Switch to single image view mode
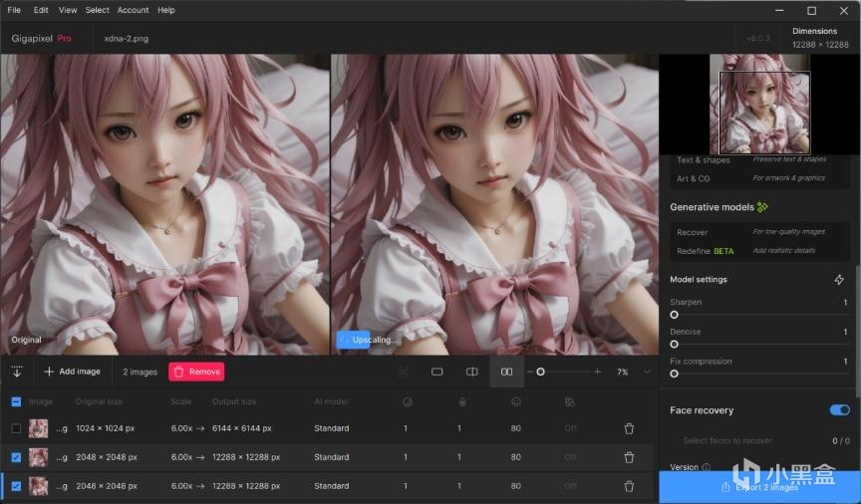Screen dimensions: 861x504 [436, 372]
